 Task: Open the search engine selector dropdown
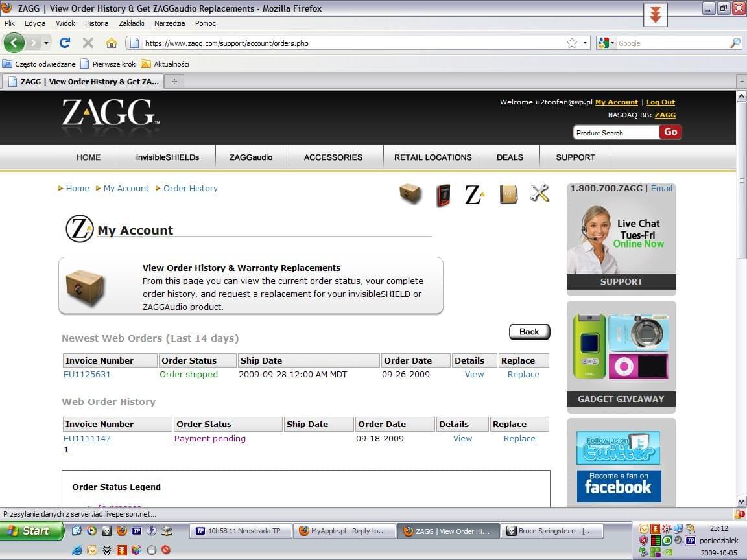pos(606,43)
